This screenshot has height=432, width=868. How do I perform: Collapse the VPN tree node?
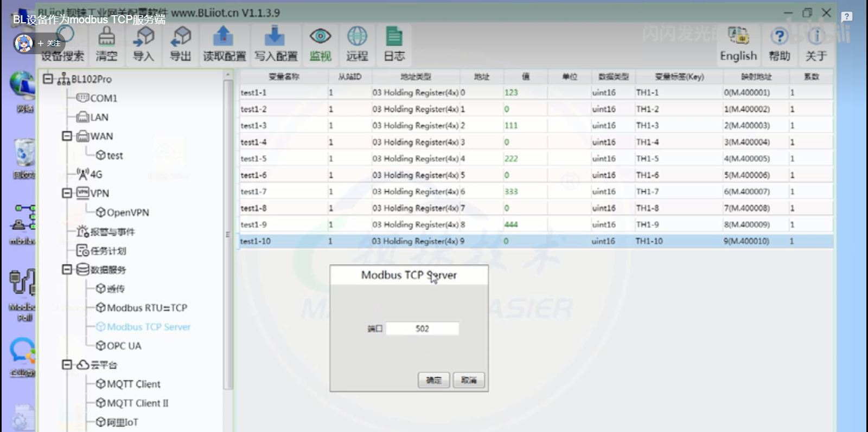coord(67,194)
